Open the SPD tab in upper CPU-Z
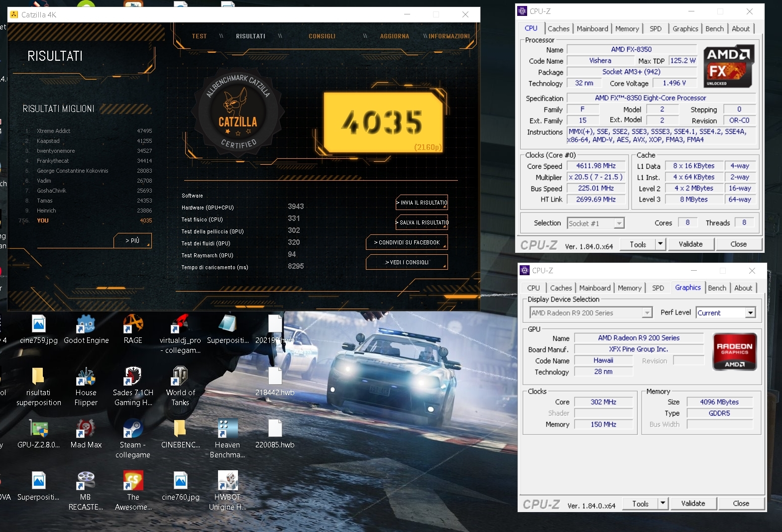This screenshot has width=782, height=532. pyautogui.click(x=656, y=28)
